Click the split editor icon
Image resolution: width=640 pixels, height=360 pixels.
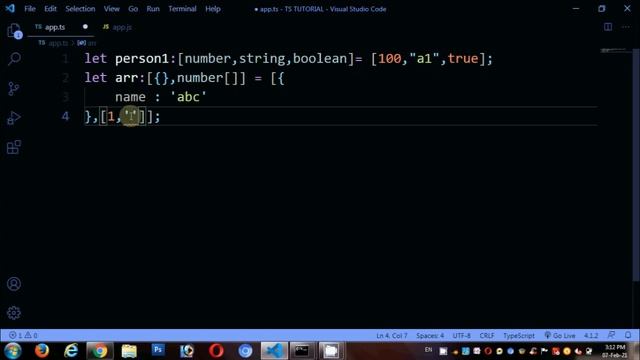(608, 27)
